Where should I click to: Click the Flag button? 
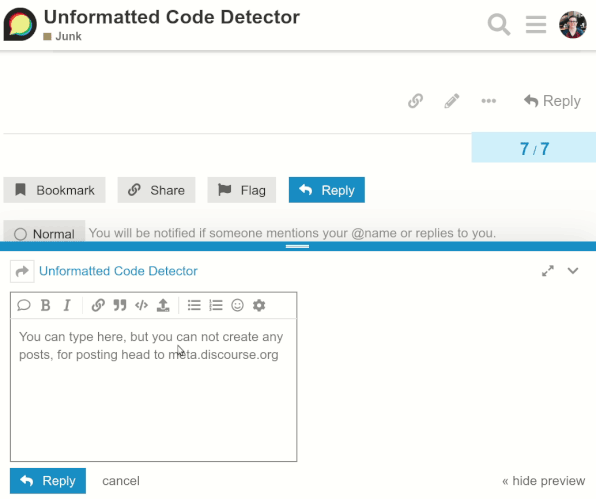[242, 190]
